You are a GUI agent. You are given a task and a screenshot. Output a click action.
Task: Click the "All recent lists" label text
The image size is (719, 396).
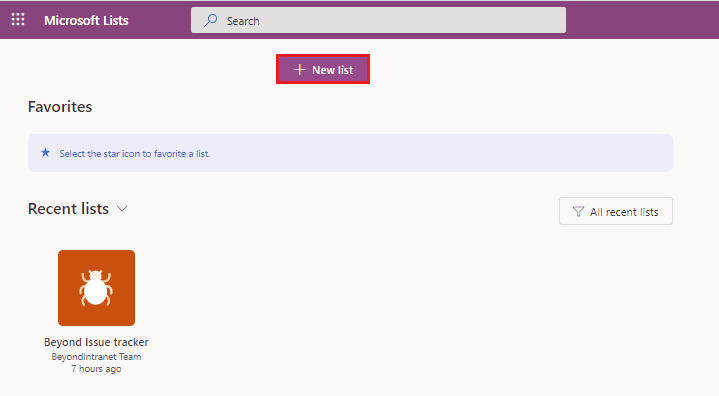click(x=624, y=212)
